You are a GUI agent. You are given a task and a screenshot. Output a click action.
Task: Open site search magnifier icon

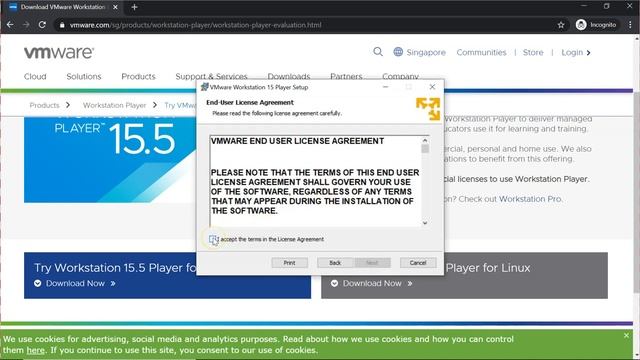[x=378, y=52]
